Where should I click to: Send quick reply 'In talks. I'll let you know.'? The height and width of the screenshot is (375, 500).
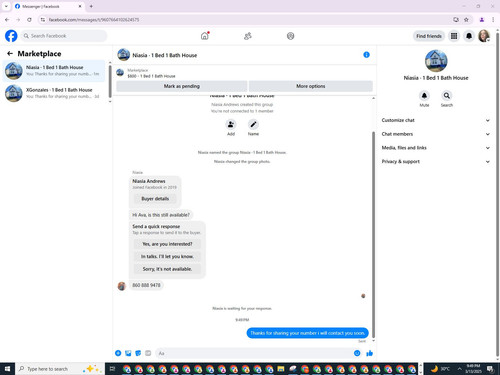click(167, 256)
